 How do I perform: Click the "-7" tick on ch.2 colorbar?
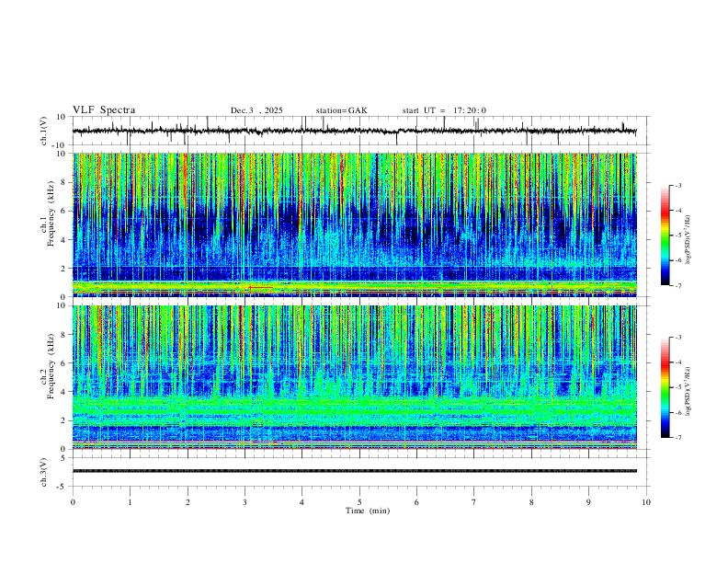point(677,438)
